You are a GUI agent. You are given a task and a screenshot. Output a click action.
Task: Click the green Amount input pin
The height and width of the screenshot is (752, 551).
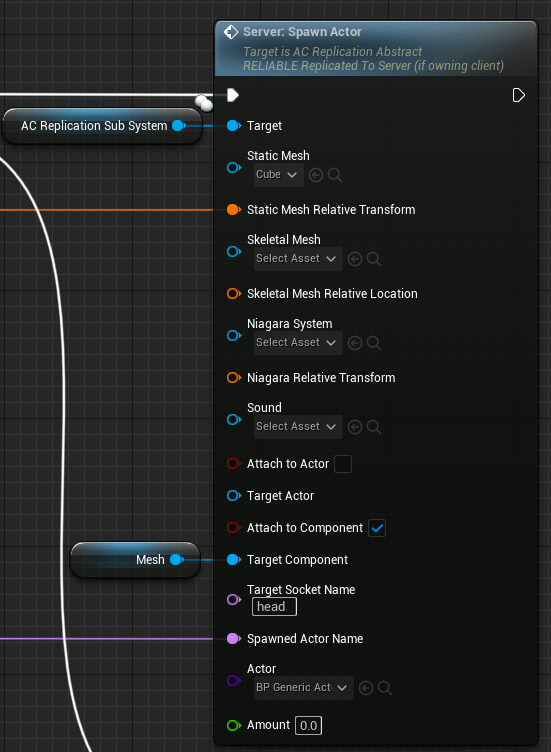tap(234, 725)
